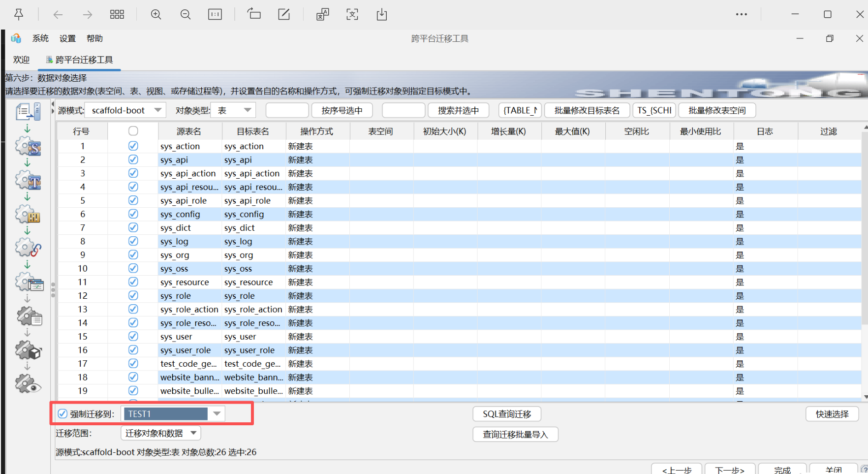Click the zoom out magnifier icon

click(186, 14)
